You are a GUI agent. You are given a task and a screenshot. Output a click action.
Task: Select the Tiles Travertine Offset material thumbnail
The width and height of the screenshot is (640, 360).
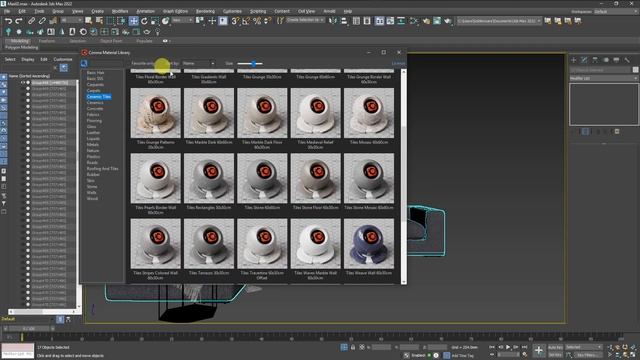pos(262,243)
